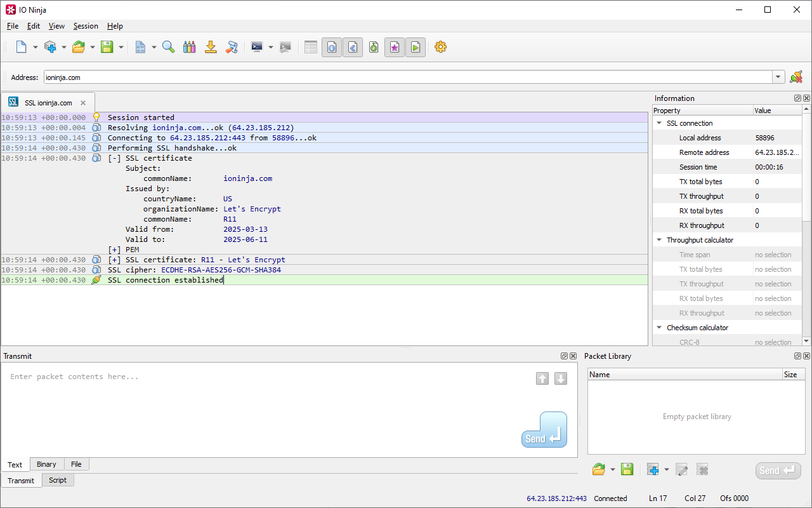Open the dropdown arrow next to terminal icon
812x508 pixels.
click(271, 47)
